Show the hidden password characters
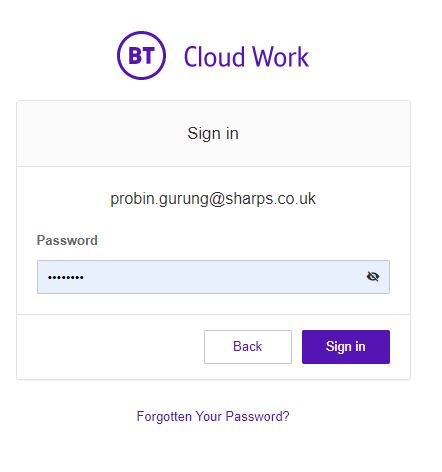Image resolution: width=442 pixels, height=472 pixels. point(373,276)
